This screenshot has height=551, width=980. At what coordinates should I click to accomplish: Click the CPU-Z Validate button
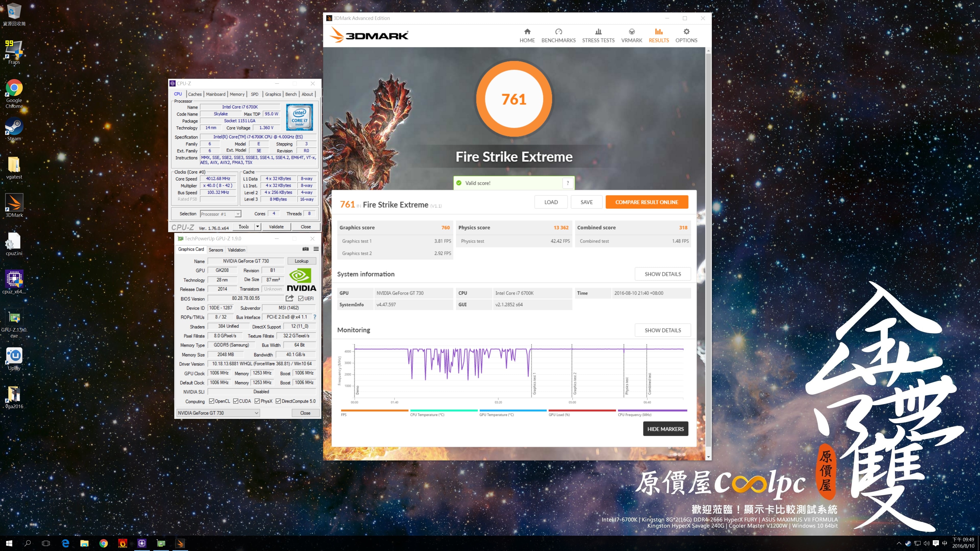tap(276, 227)
